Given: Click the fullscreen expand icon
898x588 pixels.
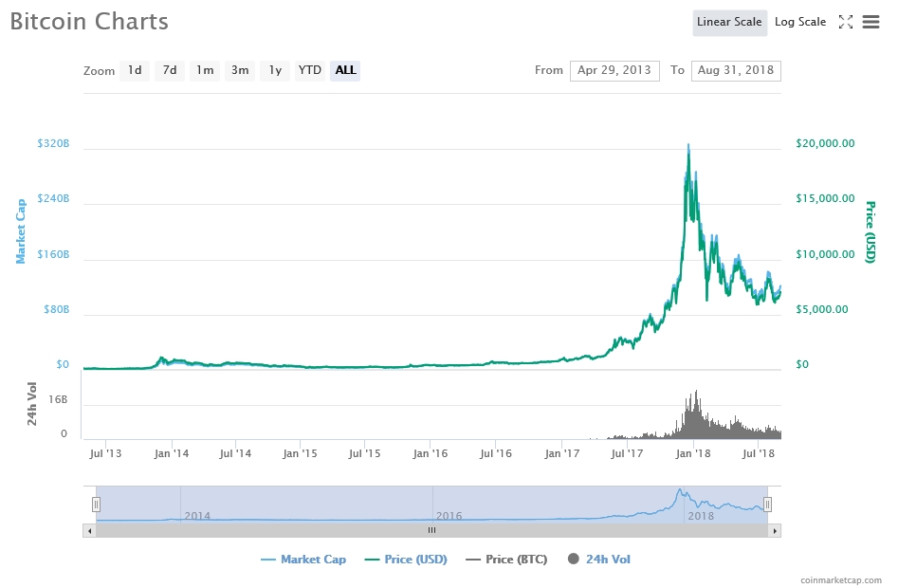Looking at the screenshot, I should pyautogui.click(x=846, y=22).
